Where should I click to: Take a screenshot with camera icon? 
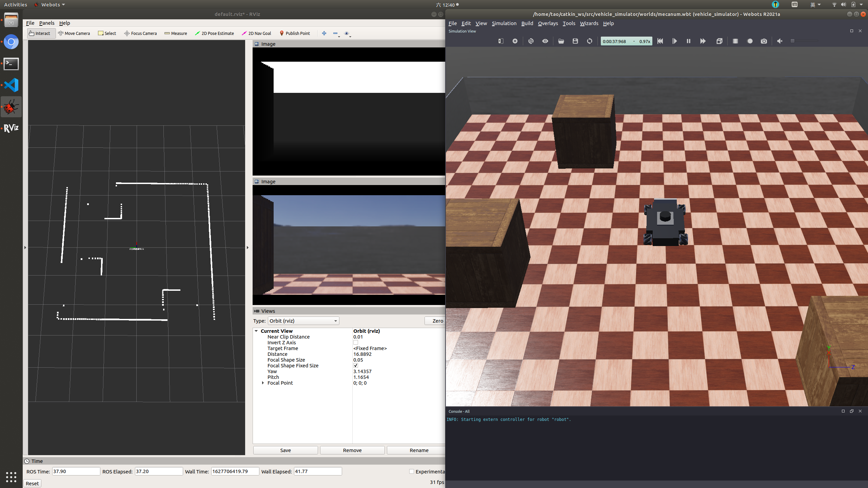coord(764,41)
